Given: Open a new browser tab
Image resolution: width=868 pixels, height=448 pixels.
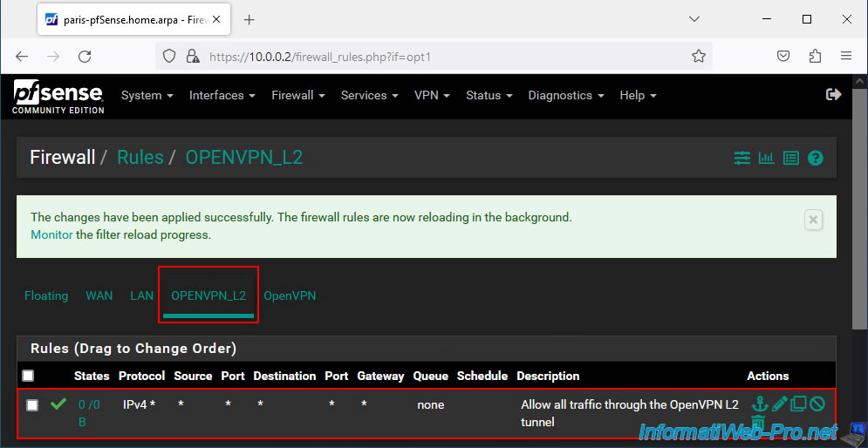Looking at the screenshot, I should point(249,20).
